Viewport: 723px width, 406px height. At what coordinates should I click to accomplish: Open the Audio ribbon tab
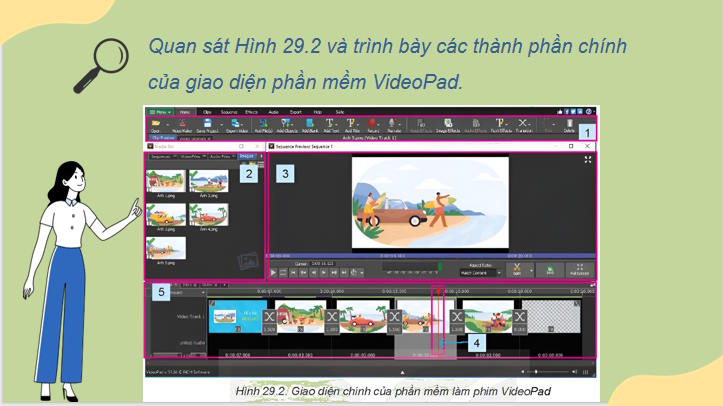point(273,112)
